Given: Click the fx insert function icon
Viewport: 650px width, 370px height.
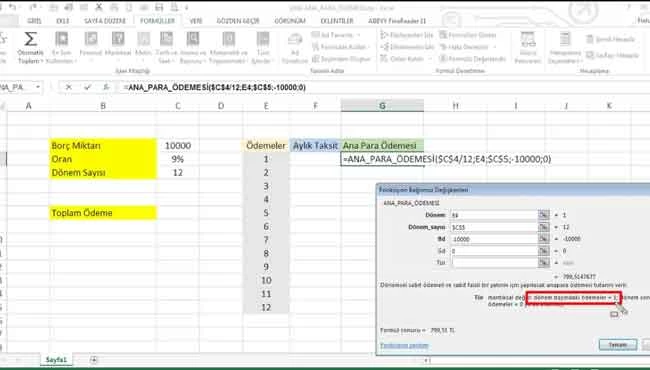Looking at the screenshot, I should (x=106, y=87).
